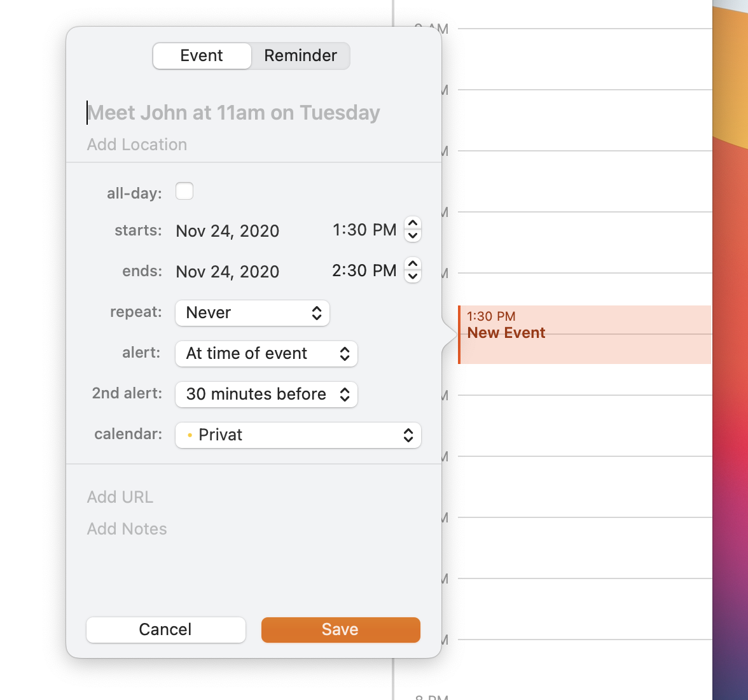Select the Event tab

[202, 56]
